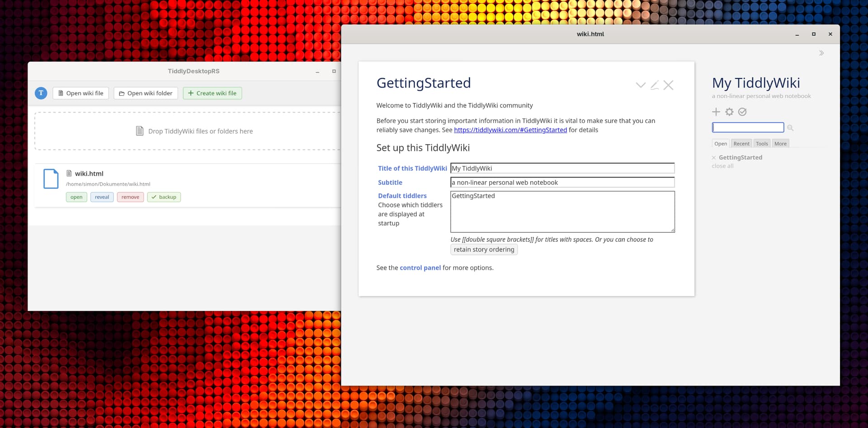Click the large wiki.html file icon
This screenshot has width=868, height=428.
pyautogui.click(x=51, y=179)
